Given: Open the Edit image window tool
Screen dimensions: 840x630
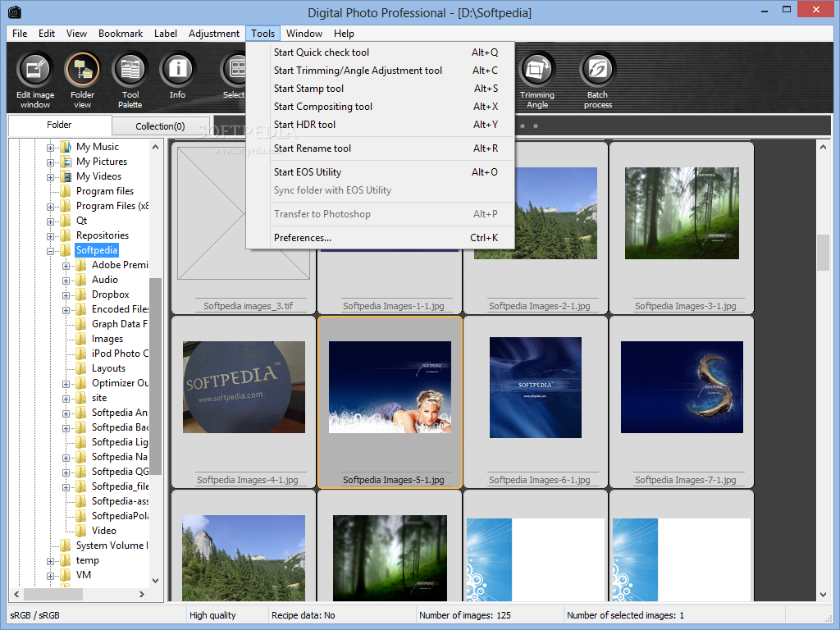Looking at the screenshot, I should (35, 80).
